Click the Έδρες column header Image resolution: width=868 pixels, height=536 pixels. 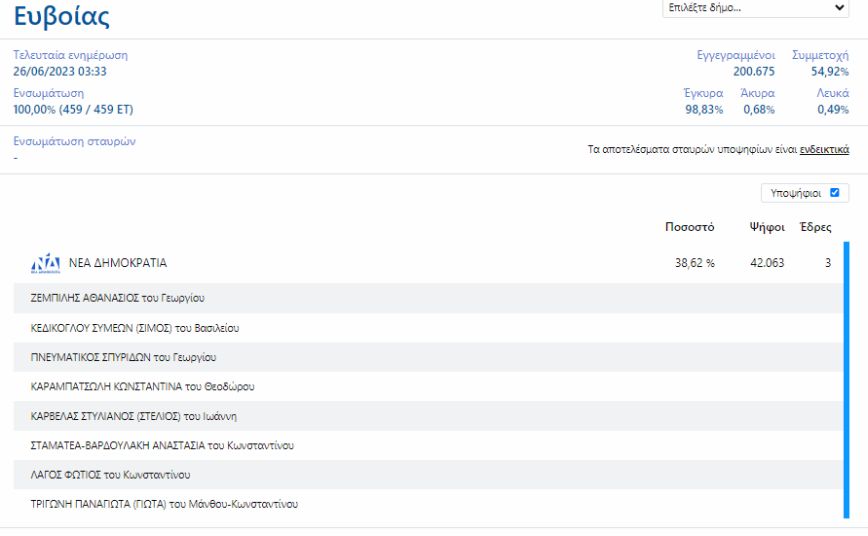tap(816, 227)
